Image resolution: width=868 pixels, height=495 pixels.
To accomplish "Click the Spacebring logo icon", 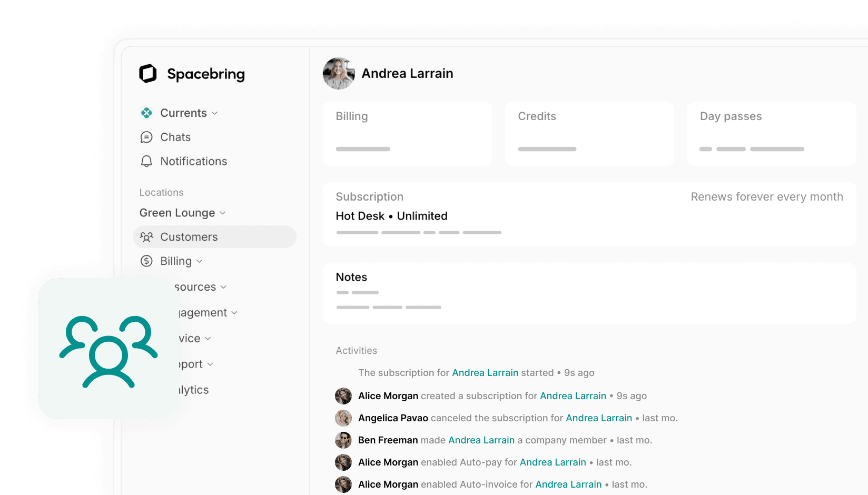I will click(x=148, y=74).
